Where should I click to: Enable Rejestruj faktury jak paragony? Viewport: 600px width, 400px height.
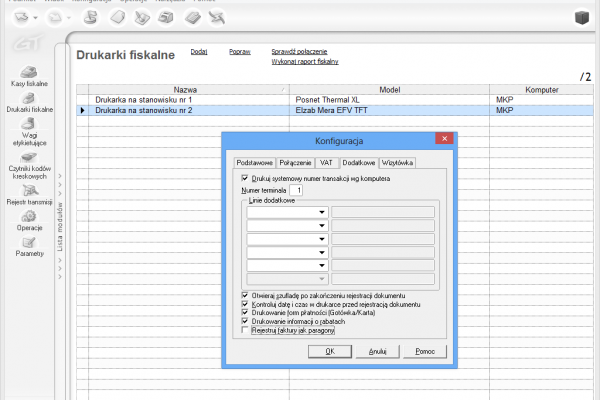tap(246, 329)
